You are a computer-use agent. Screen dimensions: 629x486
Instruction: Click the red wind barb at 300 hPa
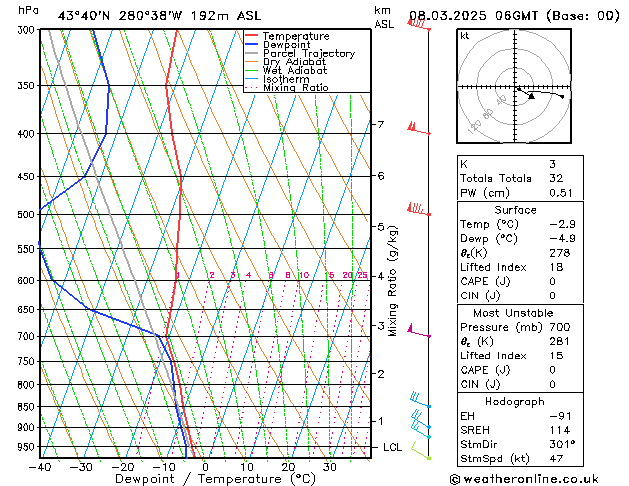(x=419, y=24)
